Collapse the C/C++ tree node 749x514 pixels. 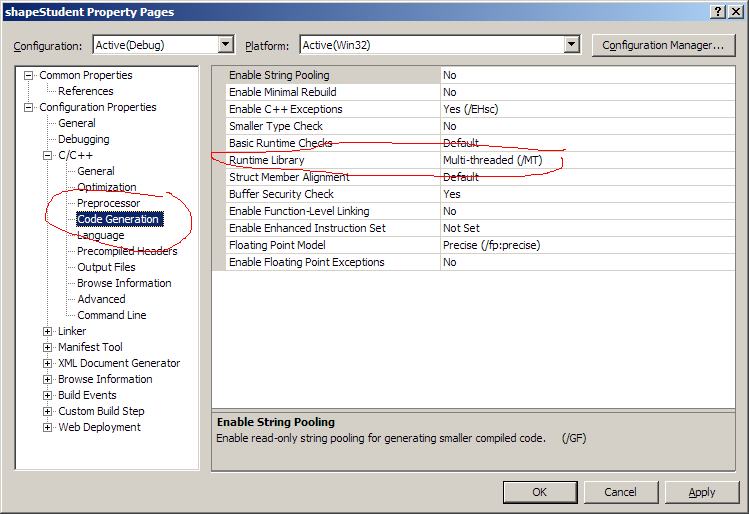tap(48, 155)
